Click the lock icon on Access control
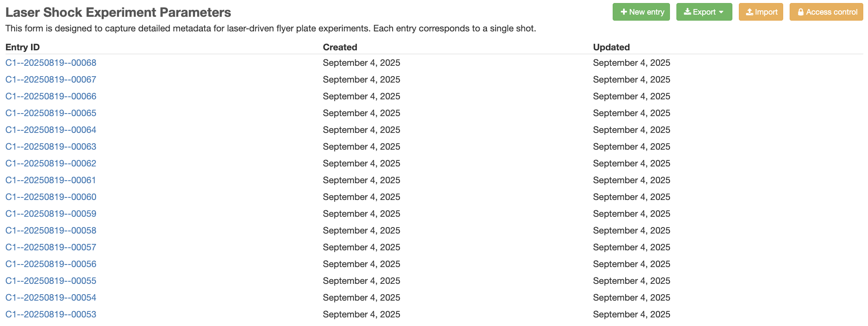The height and width of the screenshot is (326, 868). pyautogui.click(x=800, y=12)
